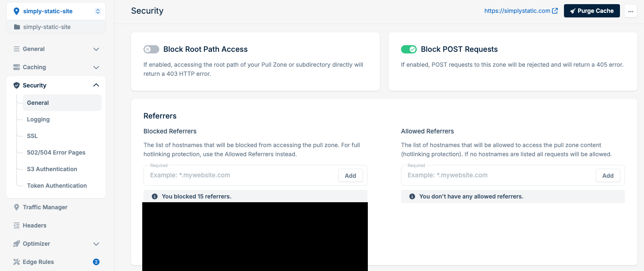Screen dimensions: 644x271
Task: Click Add beside the Blocked Referrers field
Action: (350, 175)
